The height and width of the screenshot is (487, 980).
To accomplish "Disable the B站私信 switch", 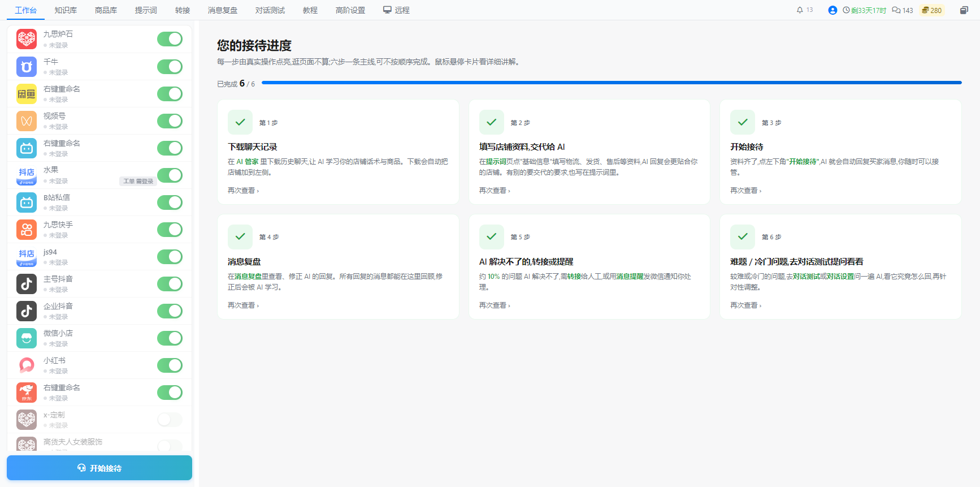I will (170, 202).
